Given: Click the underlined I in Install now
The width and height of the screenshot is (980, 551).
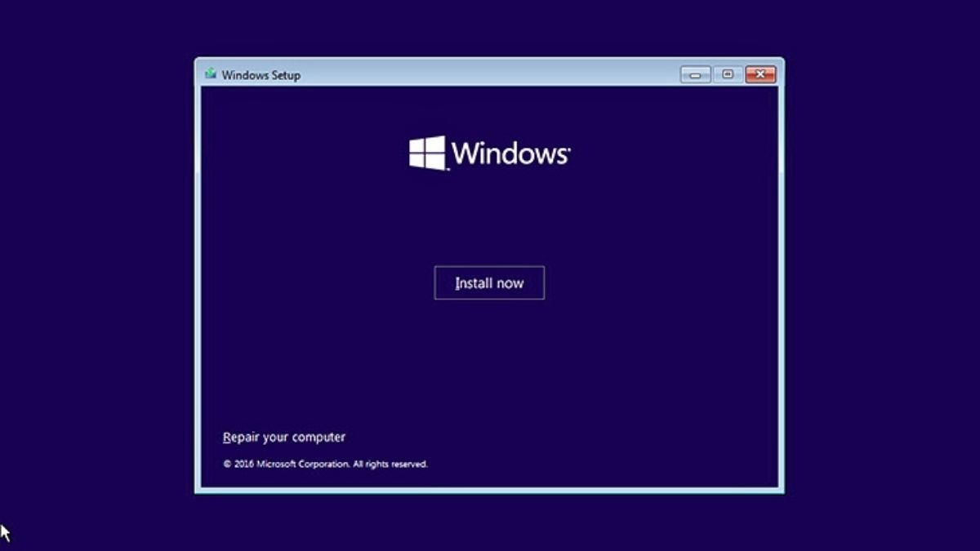Looking at the screenshot, I should click(x=459, y=282).
